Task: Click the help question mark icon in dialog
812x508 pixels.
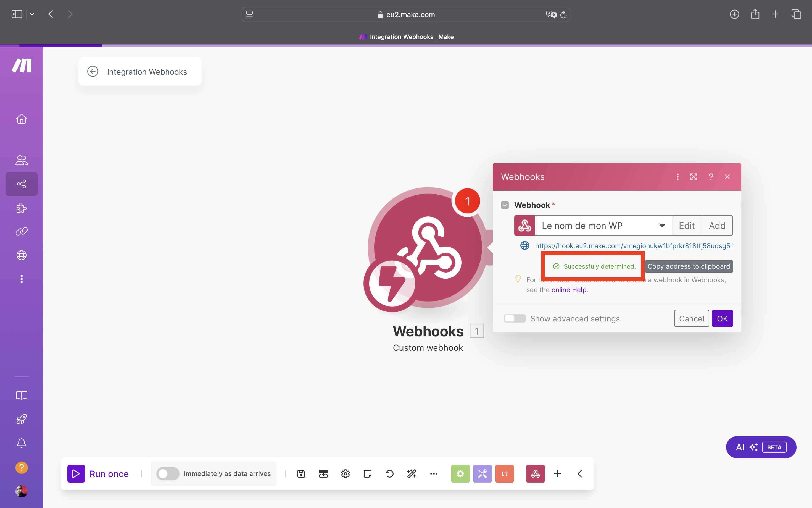Action: click(711, 176)
